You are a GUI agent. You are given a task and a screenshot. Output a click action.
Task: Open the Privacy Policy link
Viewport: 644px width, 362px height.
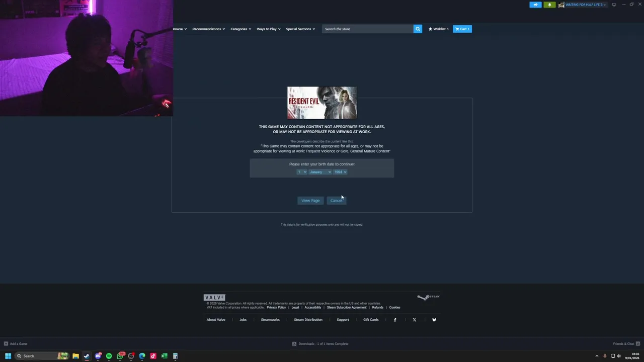click(x=276, y=307)
